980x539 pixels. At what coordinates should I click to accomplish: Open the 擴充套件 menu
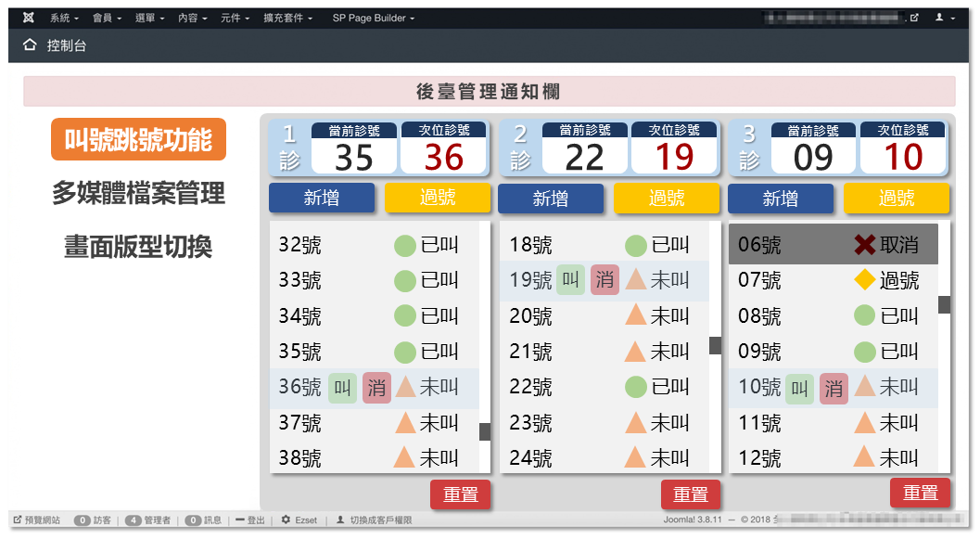[288, 19]
